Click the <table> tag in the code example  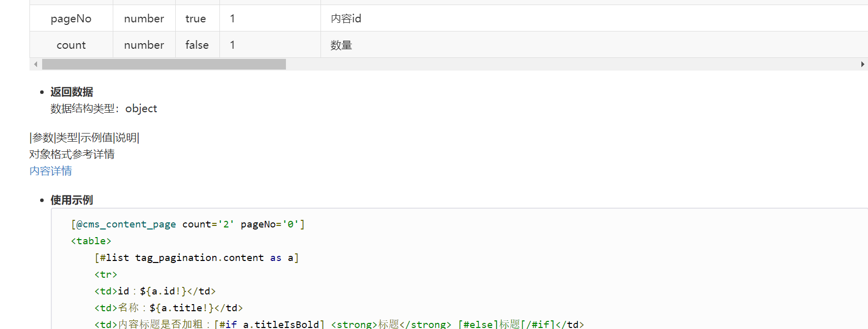(91, 241)
